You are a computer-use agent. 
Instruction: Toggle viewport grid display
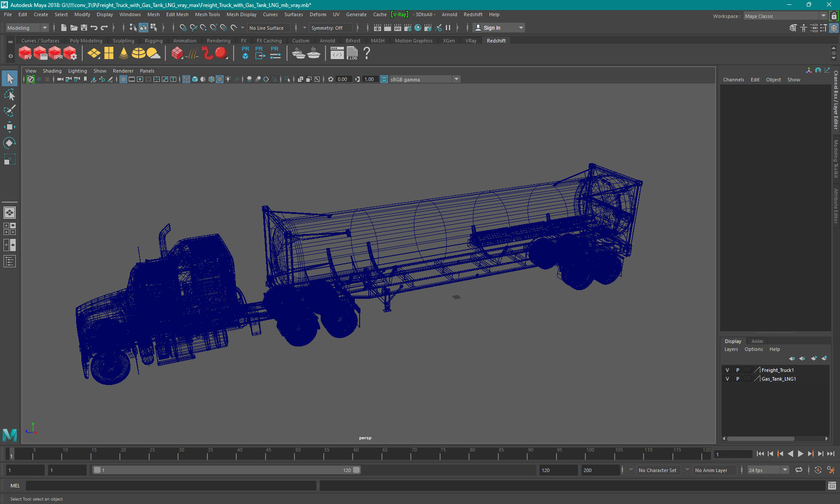(x=123, y=79)
